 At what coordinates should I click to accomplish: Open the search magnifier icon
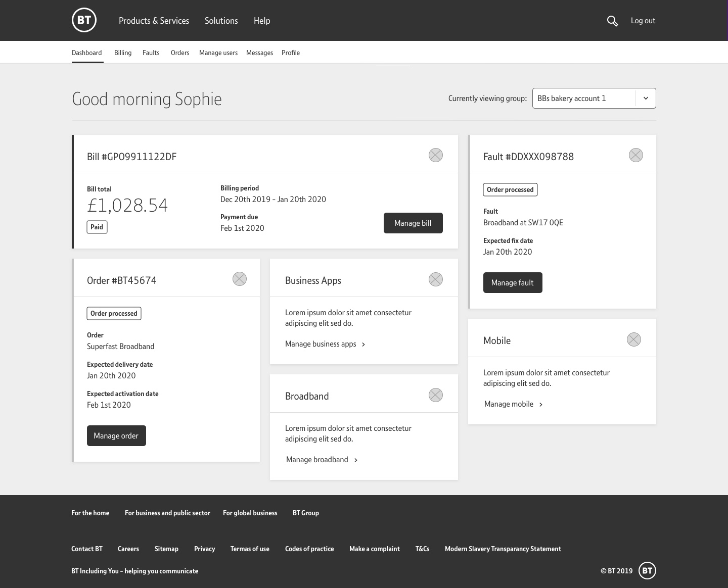click(612, 21)
